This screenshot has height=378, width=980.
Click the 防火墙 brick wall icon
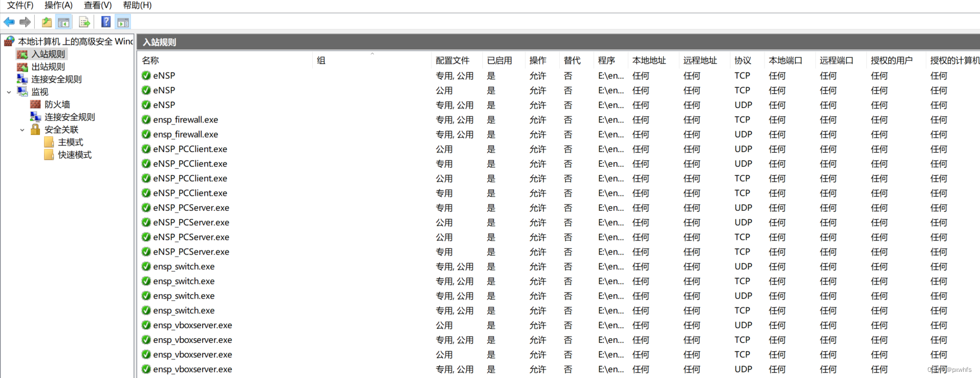click(x=36, y=105)
